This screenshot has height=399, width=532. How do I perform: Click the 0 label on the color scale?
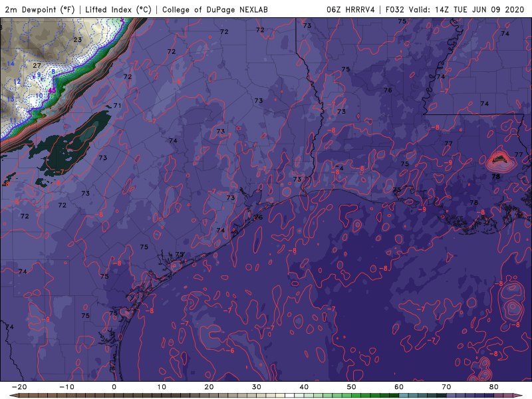tap(114, 387)
